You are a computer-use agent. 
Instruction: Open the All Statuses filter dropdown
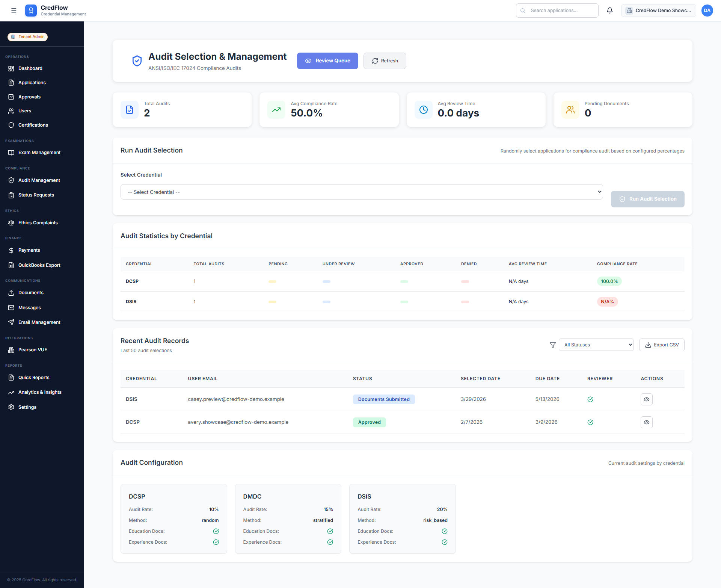tap(596, 345)
